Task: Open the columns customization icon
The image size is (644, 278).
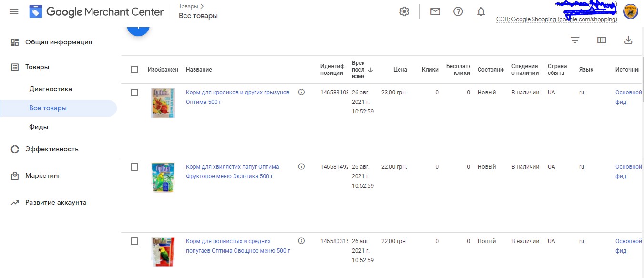Action: [602, 40]
